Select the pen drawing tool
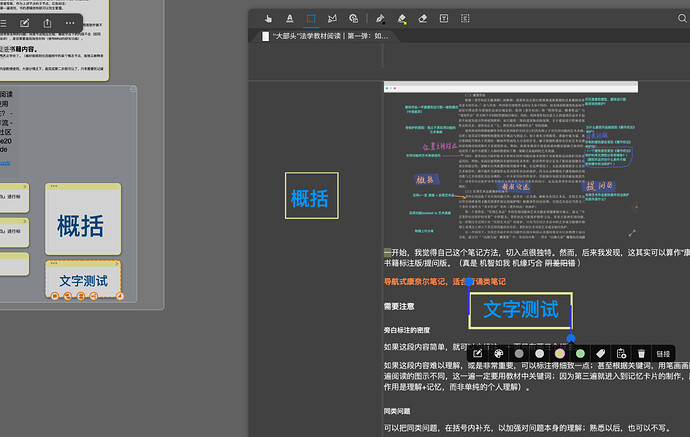Image resolution: width=690 pixels, height=437 pixels. click(380, 18)
